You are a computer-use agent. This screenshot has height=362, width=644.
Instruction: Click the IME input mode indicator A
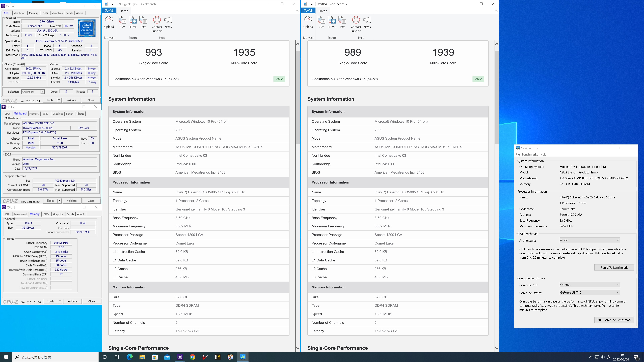[609, 357]
